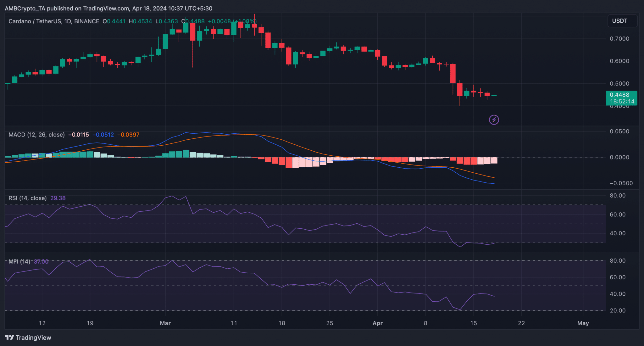Click the MACD (12, 26, close) indicator label
This screenshot has height=346, width=644.
[x=36, y=135]
